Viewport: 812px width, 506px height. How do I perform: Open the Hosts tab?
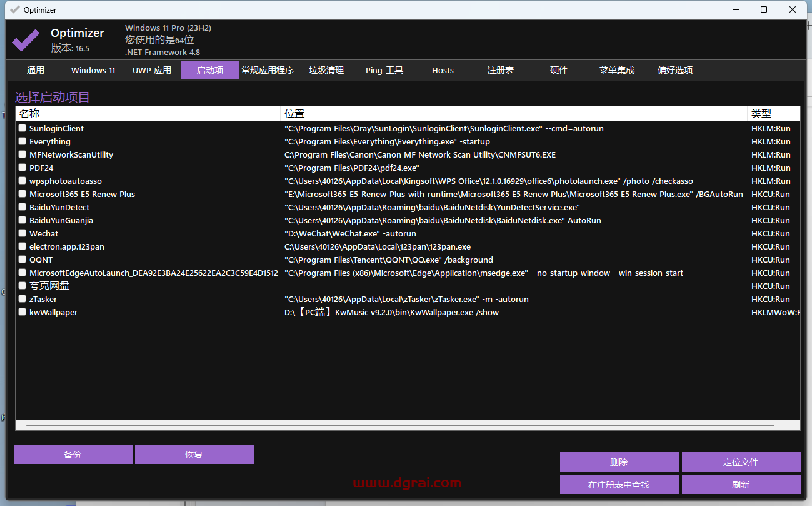(443, 70)
